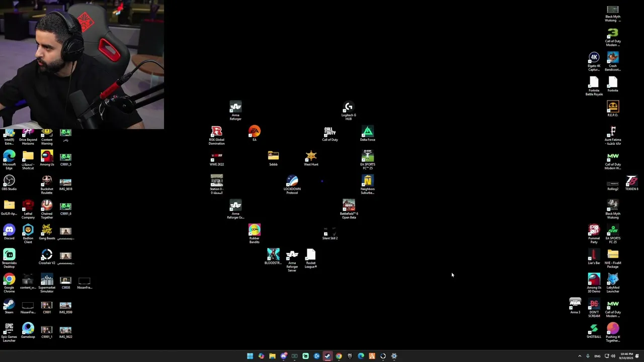Screen dimensions: 644x362
Task: Select the Arma Reforger Server shortcut
Action: pyautogui.click(x=292, y=260)
